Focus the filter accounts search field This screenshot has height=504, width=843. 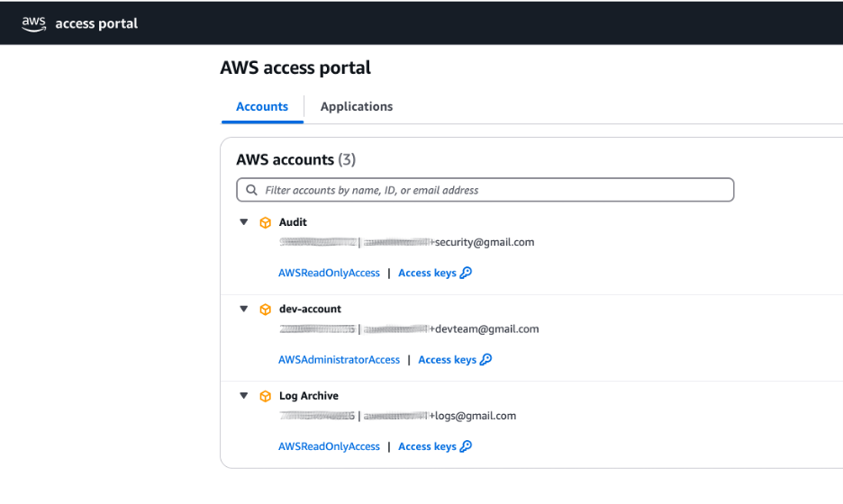tap(485, 190)
